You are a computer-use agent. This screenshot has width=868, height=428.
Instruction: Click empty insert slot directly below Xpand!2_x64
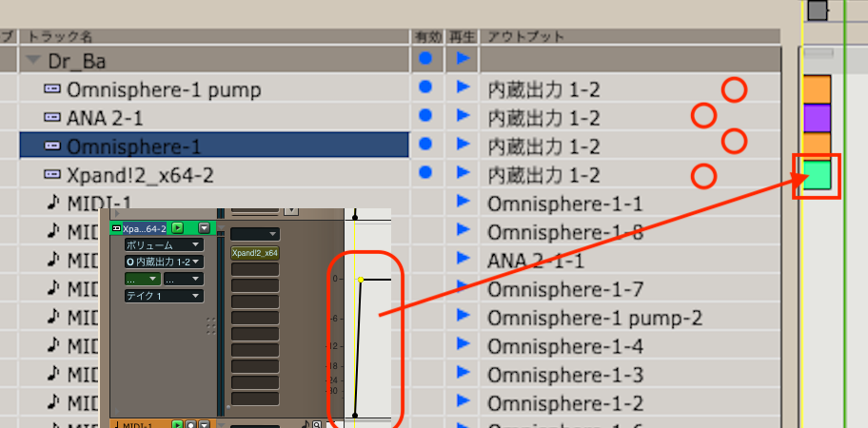click(255, 269)
